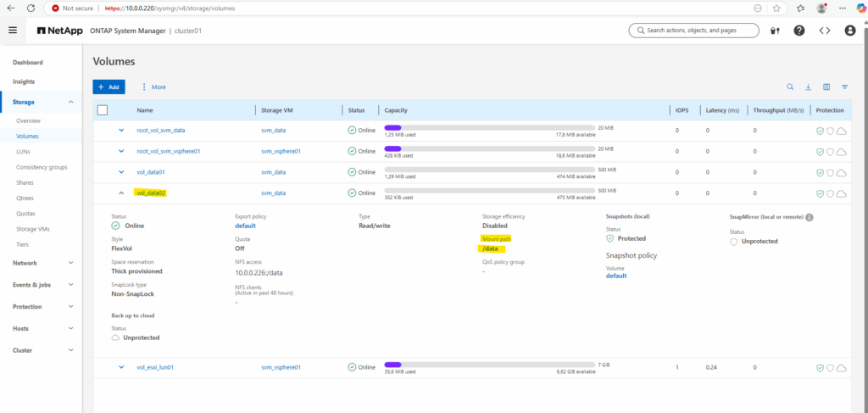
Task: Open the reader/zoom icon in address bar
Action: click(x=757, y=8)
